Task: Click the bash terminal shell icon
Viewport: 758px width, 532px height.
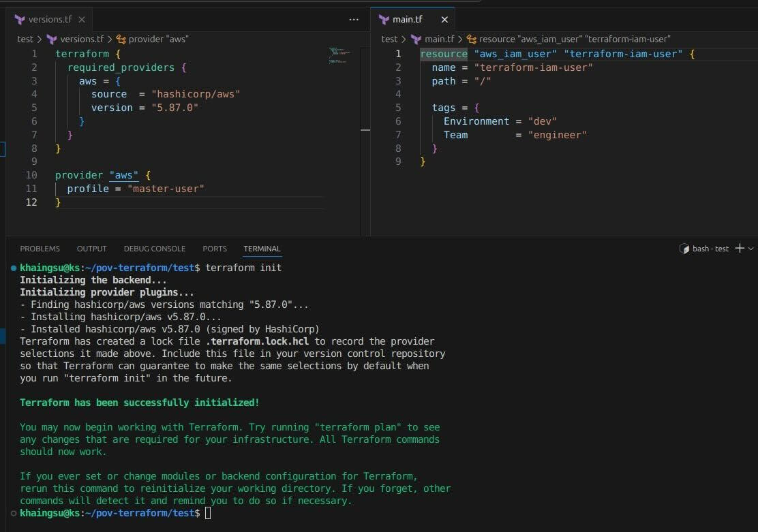Action: point(684,249)
